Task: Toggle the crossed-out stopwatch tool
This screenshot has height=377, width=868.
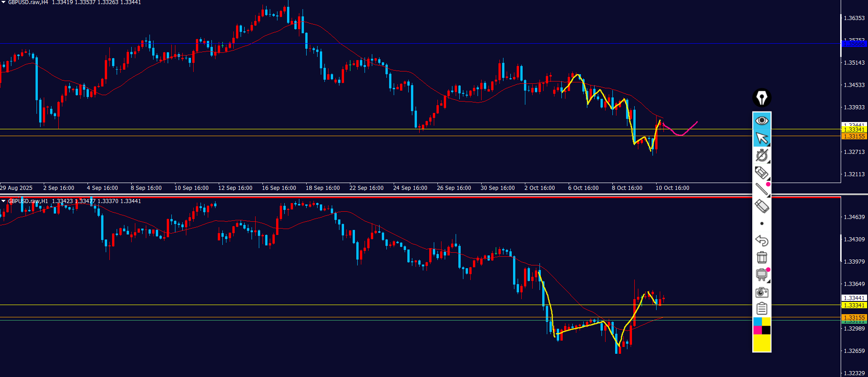Action: click(761, 155)
